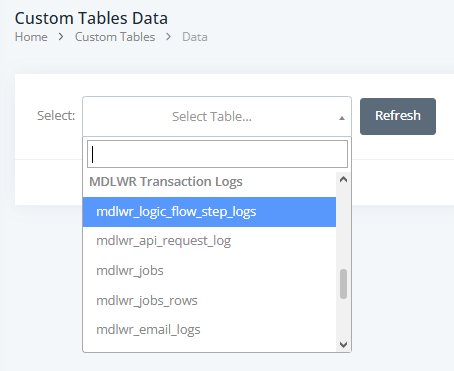The image size is (454, 371).
Task: Click the Data breadcrumb item
Action: 195,37
